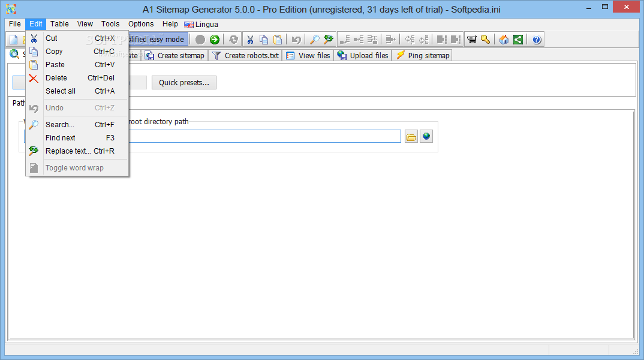Image resolution: width=644 pixels, height=360 pixels.
Task: Click the Quick presets... button
Action: 184,83
